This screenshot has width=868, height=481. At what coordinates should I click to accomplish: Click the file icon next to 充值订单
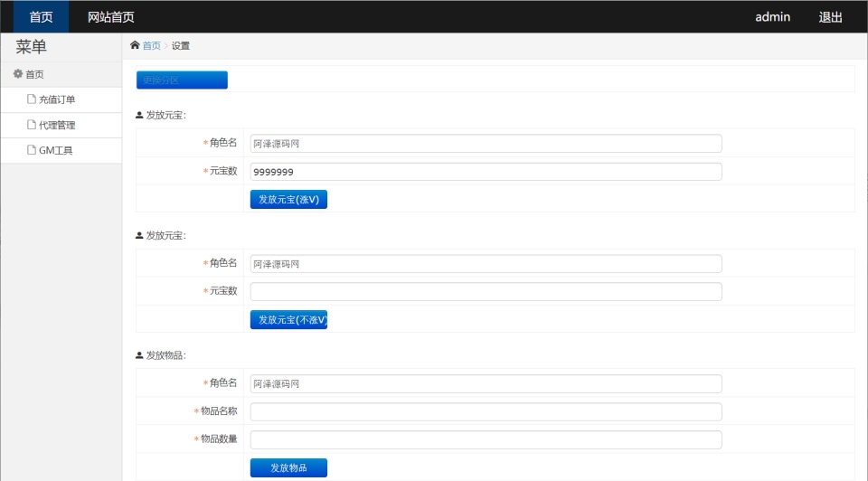tap(32, 99)
